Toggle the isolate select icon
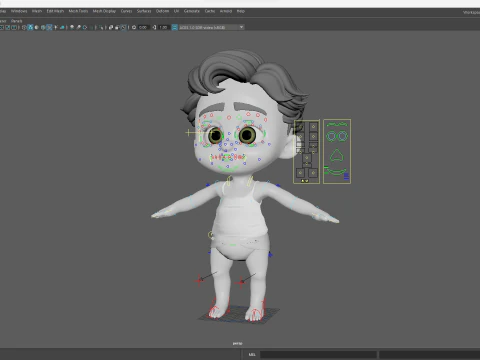The image size is (480, 360). [x=101, y=27]
